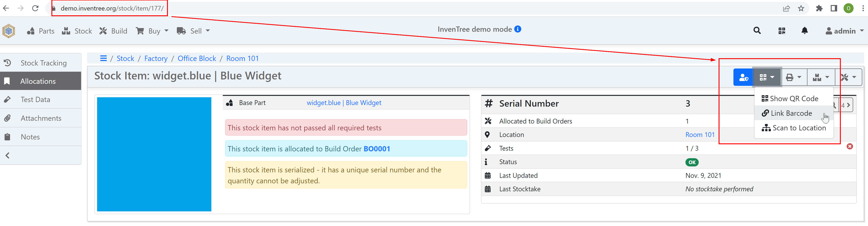Open the Chrome profile avatar
Viewport: 868px width, 226px height.
(848, 8)
